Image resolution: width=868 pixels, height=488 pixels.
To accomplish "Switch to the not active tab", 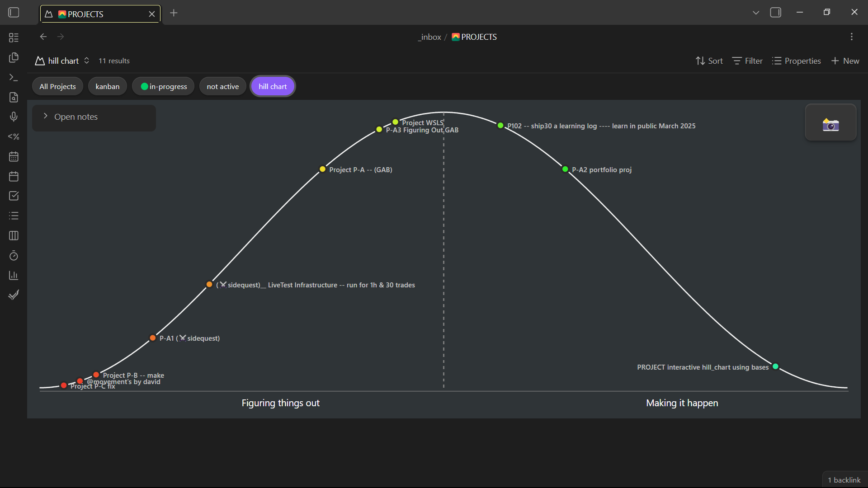I will click(222, 86).
